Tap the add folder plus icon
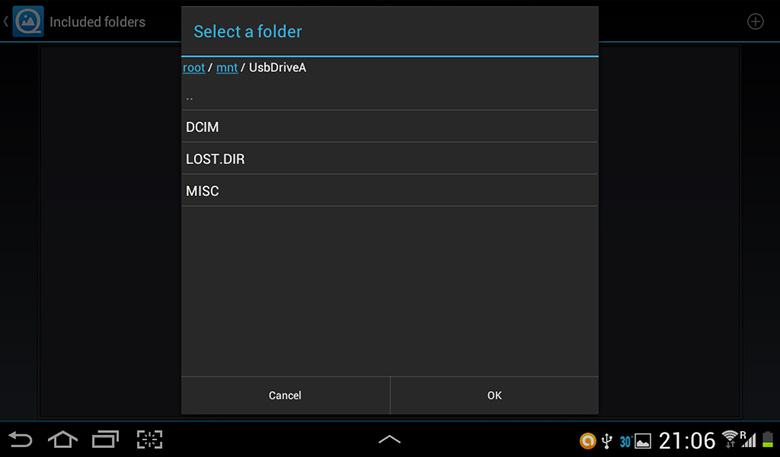 click(x=755, y=21)
